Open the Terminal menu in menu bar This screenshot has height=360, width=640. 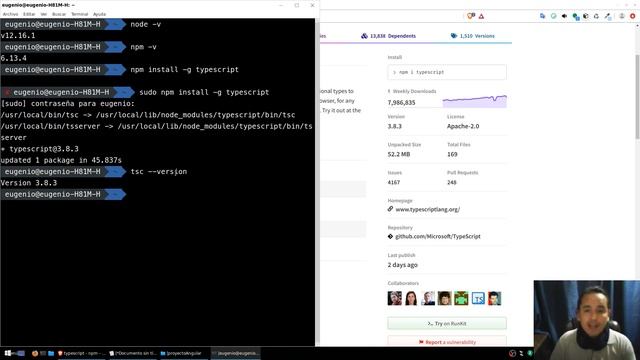coord(80,14)
